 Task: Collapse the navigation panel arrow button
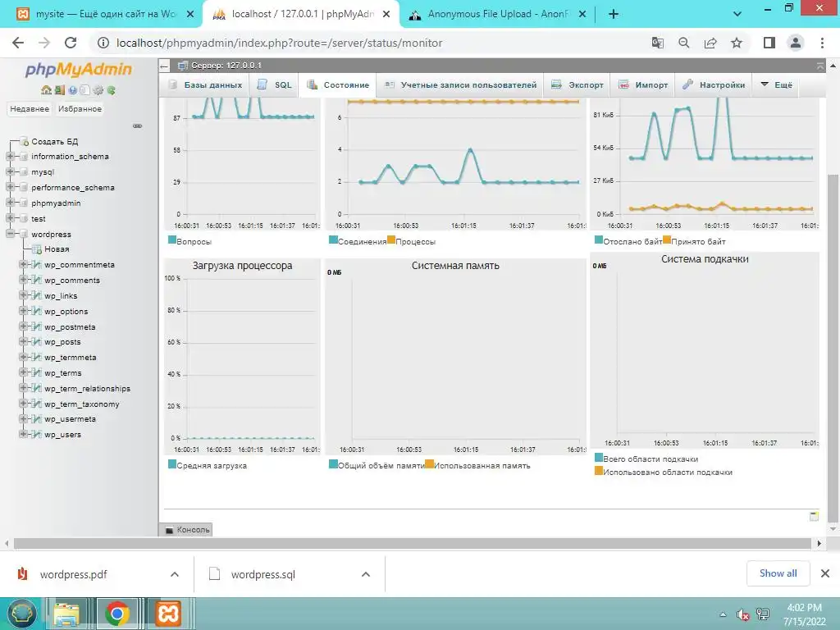164,66
